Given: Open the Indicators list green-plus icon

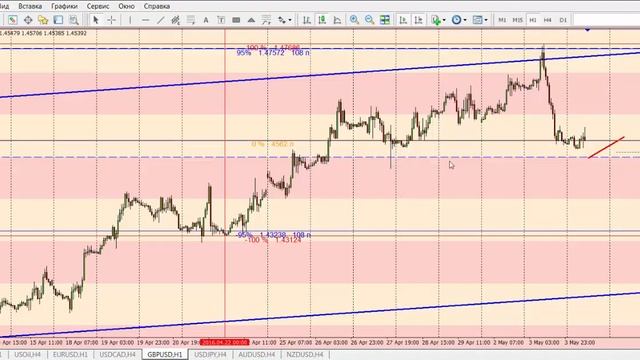Looking at the screenshot, I should [436, 20].
